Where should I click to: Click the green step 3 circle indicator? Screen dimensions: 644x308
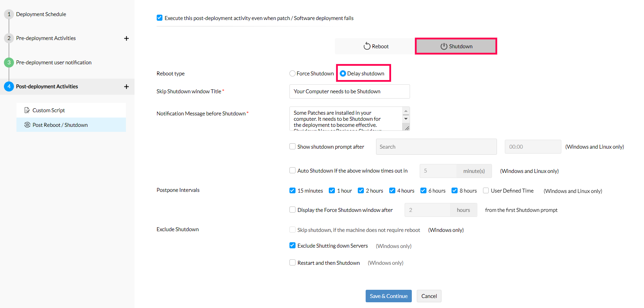coord(9,62)
